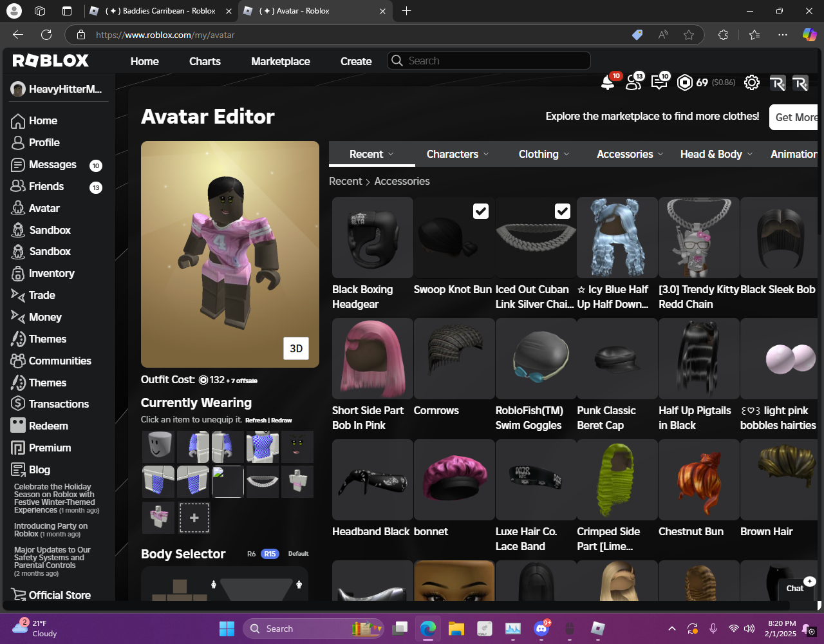Open messages icon in header
The image size is (824, 644).
coord(659,82)
